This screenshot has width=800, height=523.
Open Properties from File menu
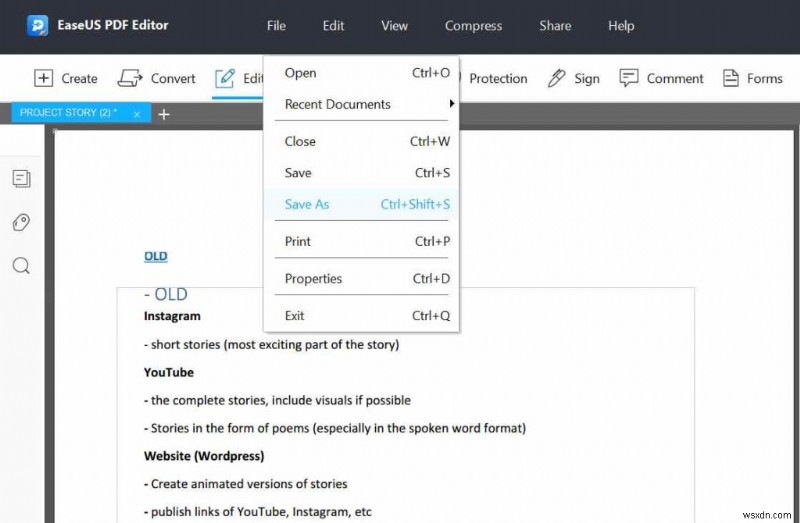pyautogui.click(x=362, y=279)
